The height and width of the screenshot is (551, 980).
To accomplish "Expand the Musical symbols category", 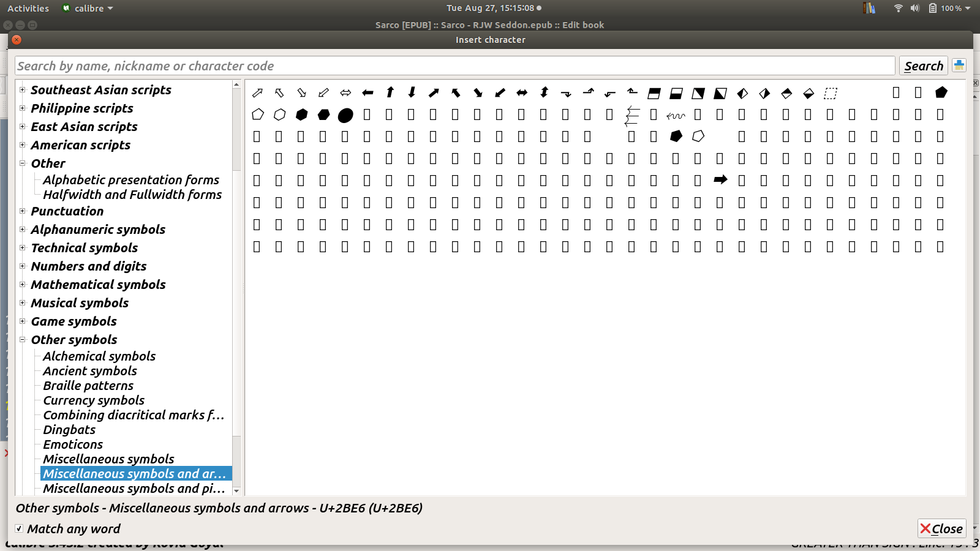I will pos(23,302).
